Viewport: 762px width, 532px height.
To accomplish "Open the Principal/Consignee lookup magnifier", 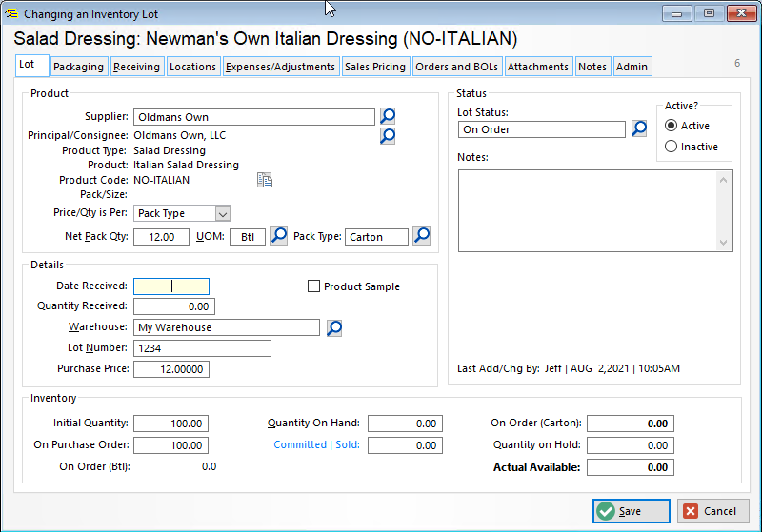I will click(x=388, y=136).
